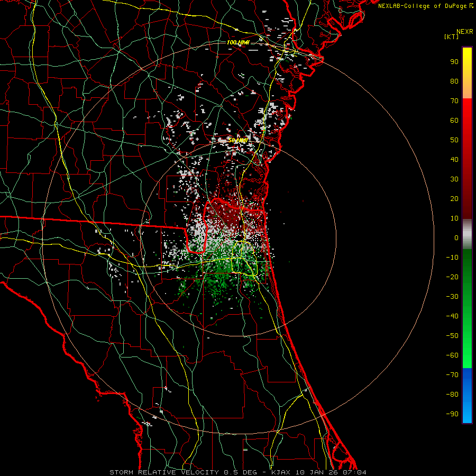Viewport: 476px width, 476px height.
Task: Click the 30 knot scale value
Action: coord(454,179)
